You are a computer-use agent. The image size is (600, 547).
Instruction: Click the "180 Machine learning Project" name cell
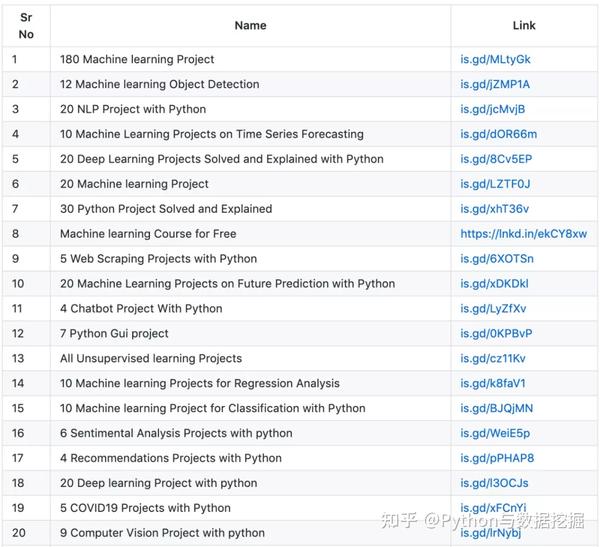137,60
